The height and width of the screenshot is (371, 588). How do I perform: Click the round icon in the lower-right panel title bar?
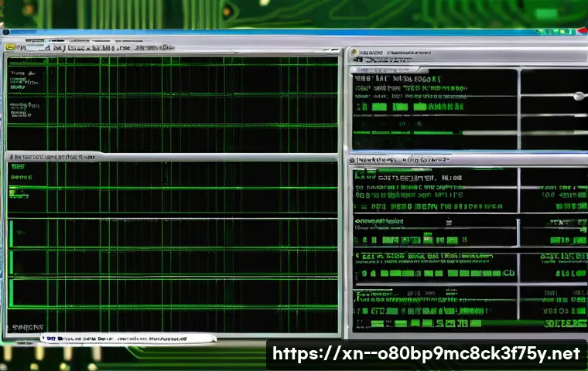click(353, 160)
